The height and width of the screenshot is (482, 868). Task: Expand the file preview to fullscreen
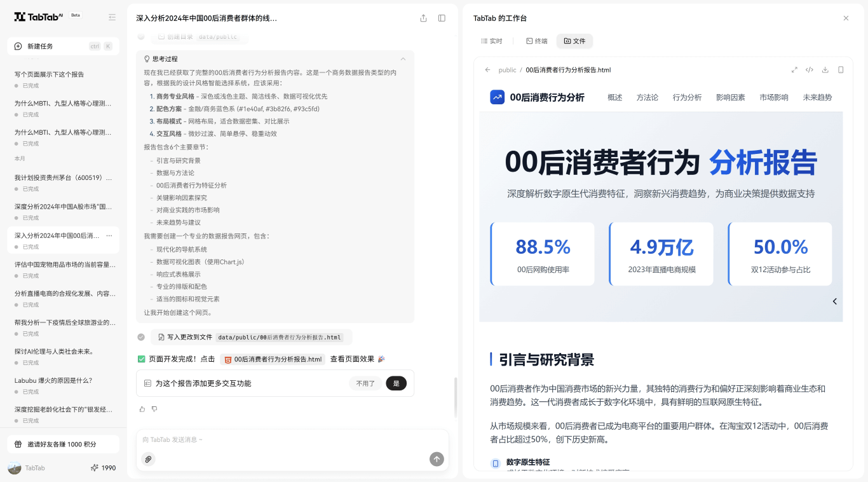pyautogui.click(x=794, y=70)
